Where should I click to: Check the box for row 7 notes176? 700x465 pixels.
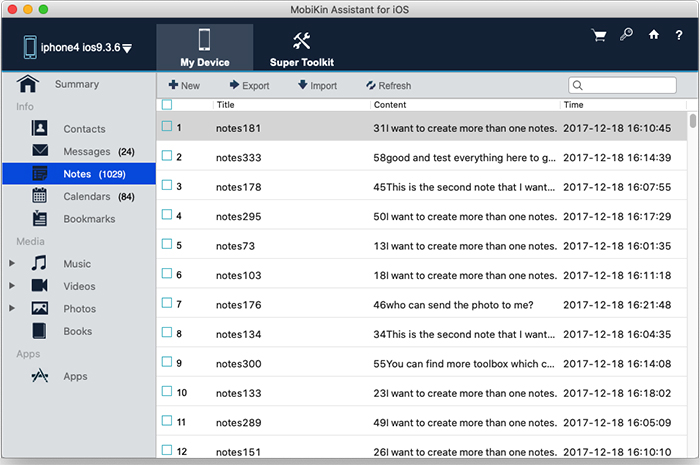(167, 303)
